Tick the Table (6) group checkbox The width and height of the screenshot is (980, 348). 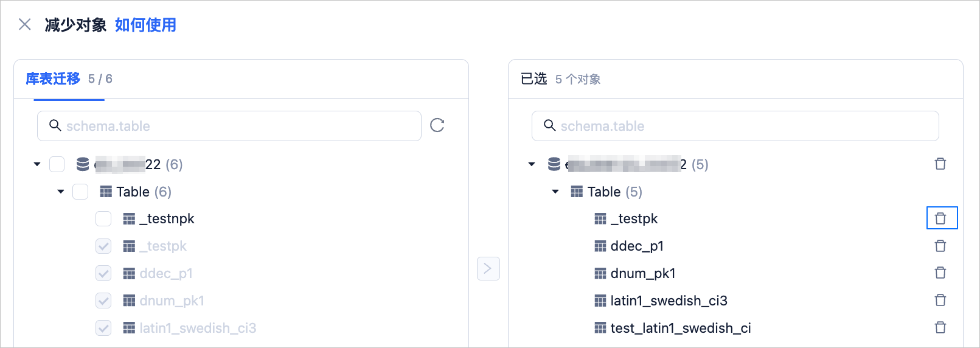tap(80, 192)
